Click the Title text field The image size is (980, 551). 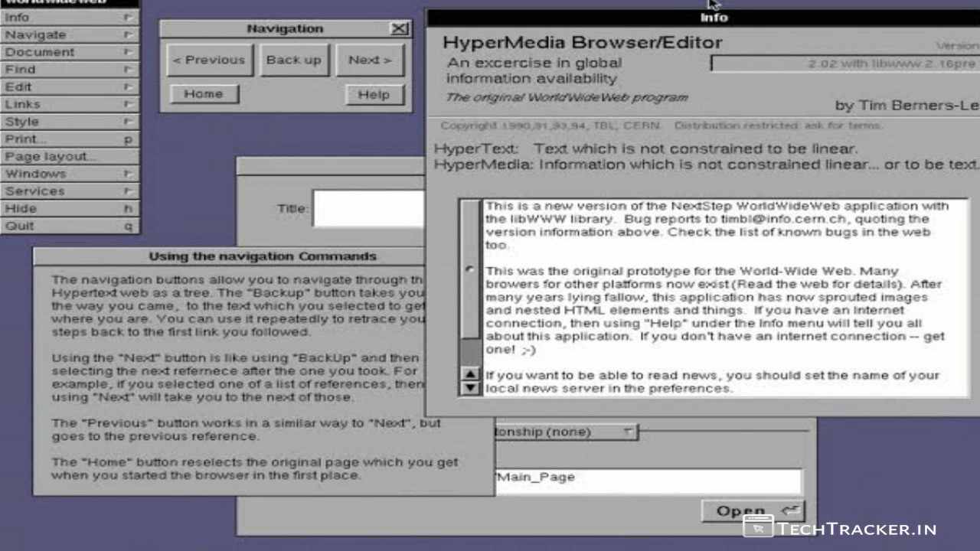point(367,208)
